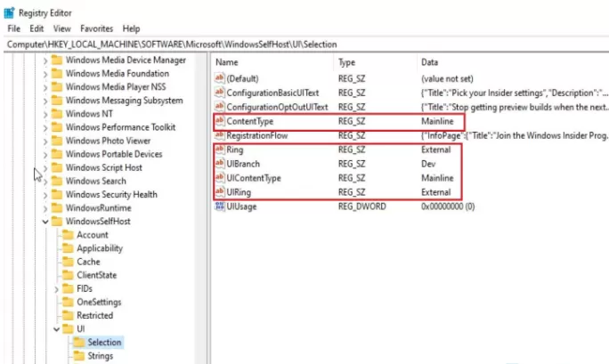Viewport: 609px width, 364px height.
Task: Click the Account folder icon
Action: pyautogui.click(x=68, y=235)
